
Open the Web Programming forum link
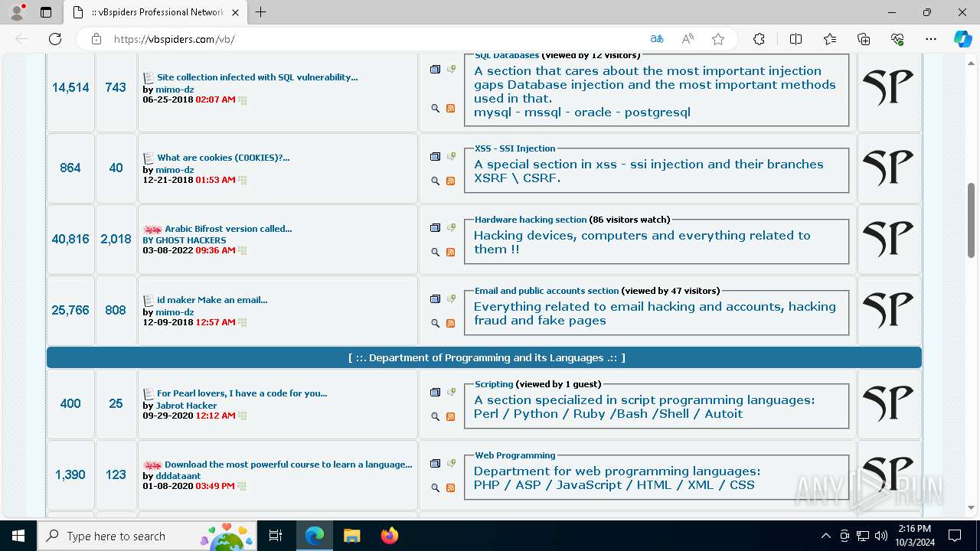tap(515, 455)
